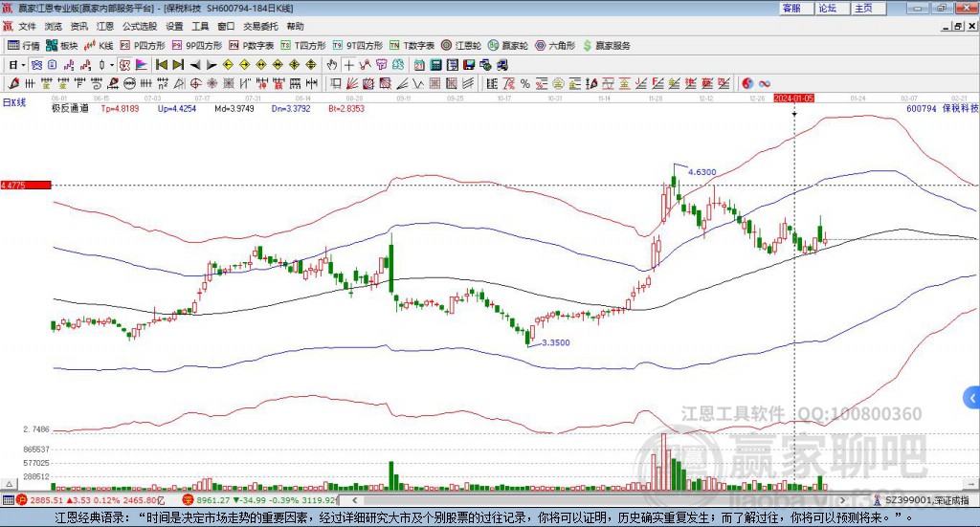Open the 帮助 menu

coord(295,26)
